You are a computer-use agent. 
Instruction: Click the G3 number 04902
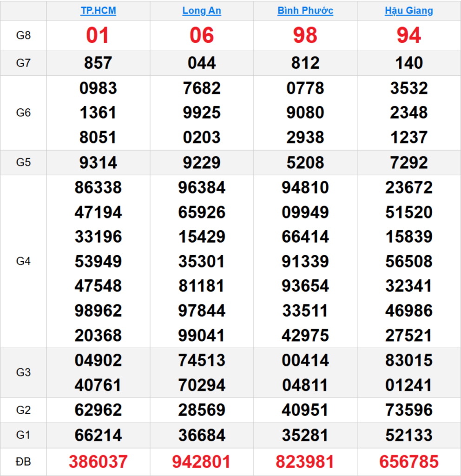point(99,361)
